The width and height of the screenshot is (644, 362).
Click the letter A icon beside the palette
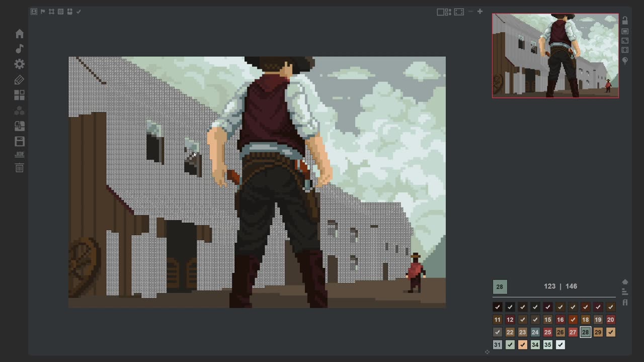[x=625, y=302]
